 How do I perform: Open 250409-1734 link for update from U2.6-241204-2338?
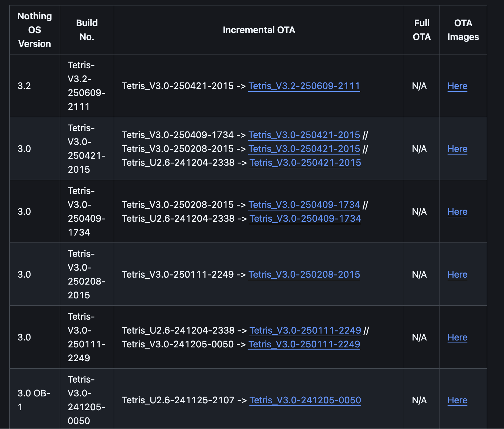coord(305,219)
